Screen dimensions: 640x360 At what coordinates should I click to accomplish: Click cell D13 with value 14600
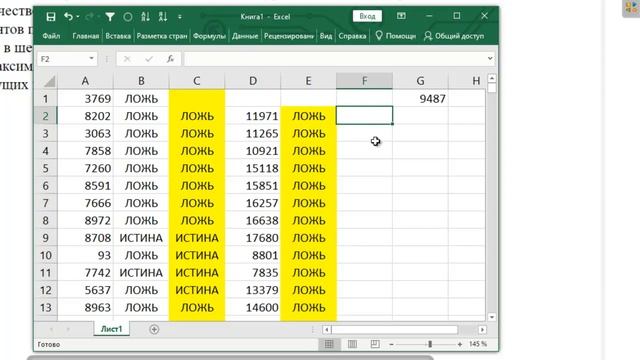(253, 308)
